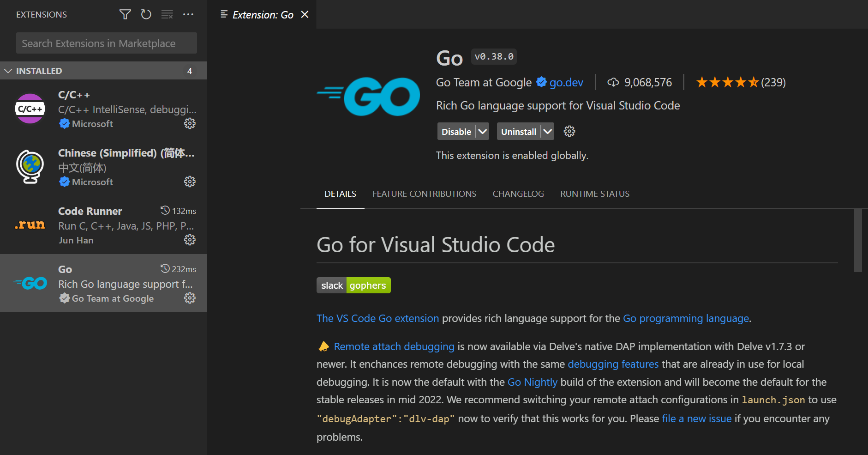Select the DETAILS tab

341,194
